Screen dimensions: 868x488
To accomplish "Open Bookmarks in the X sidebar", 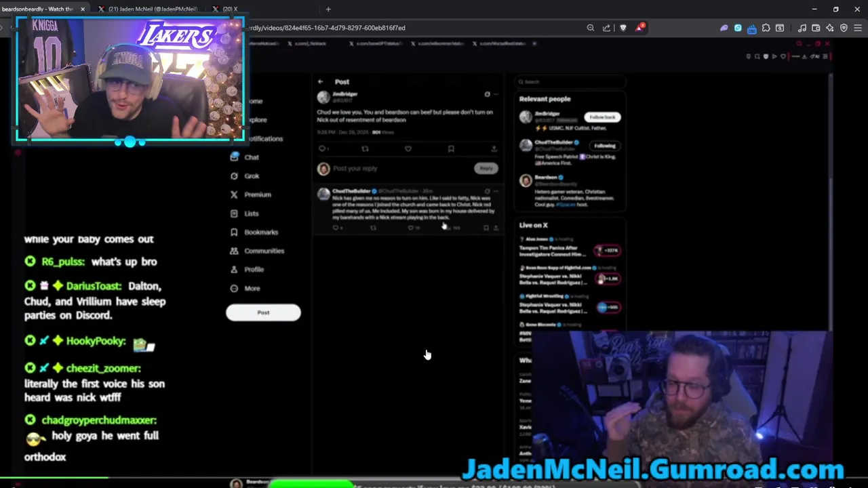I will [x=254, y=232].
